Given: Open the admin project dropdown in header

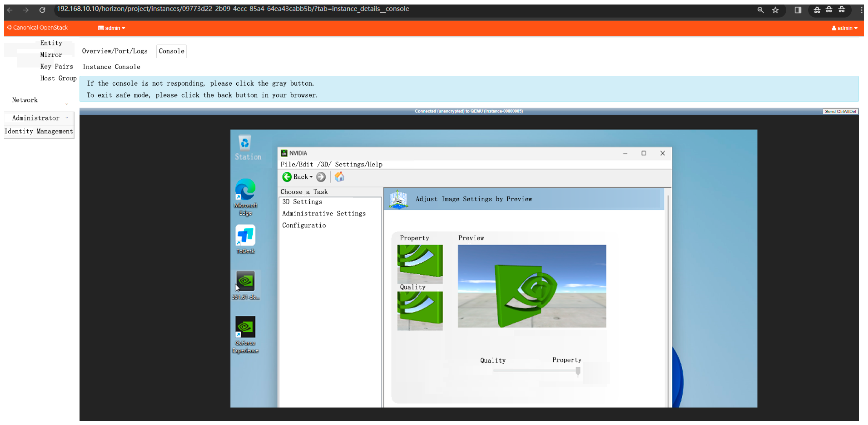Looking at the screenshot, I should (112, 28).
